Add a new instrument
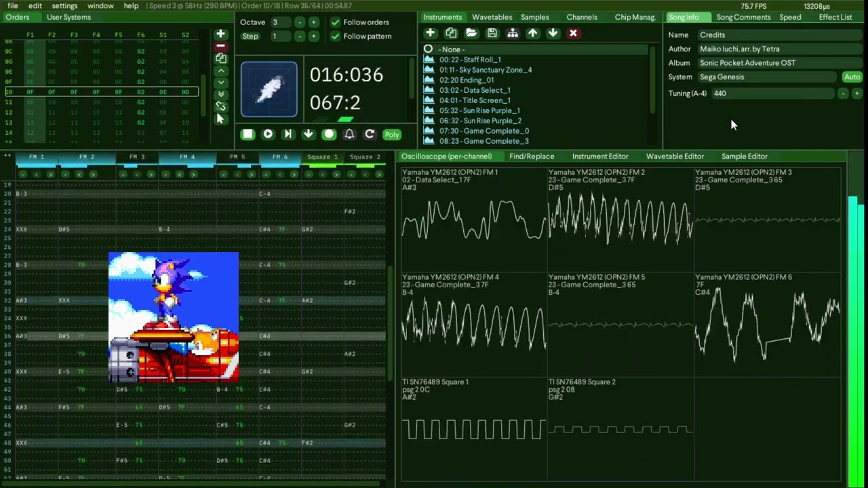 click(x=431, y=33)
